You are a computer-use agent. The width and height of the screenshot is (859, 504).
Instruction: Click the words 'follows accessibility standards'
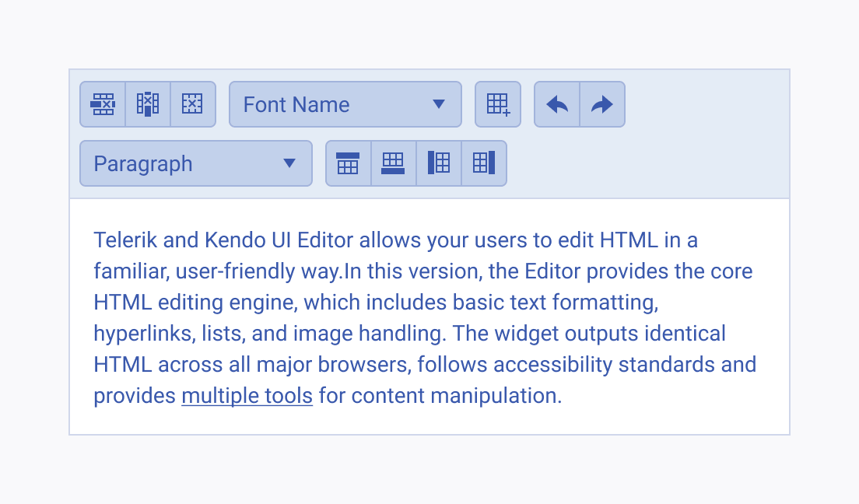tap(566, 365)
